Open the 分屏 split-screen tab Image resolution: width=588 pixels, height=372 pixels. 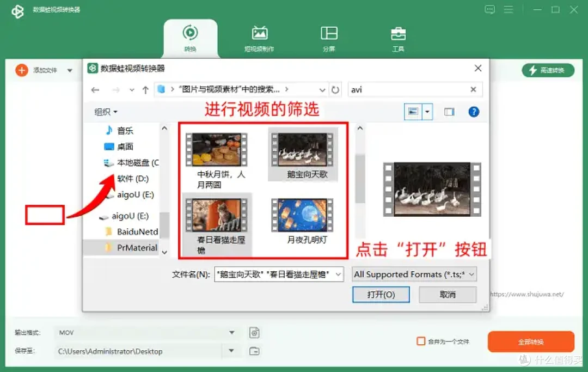329,39
